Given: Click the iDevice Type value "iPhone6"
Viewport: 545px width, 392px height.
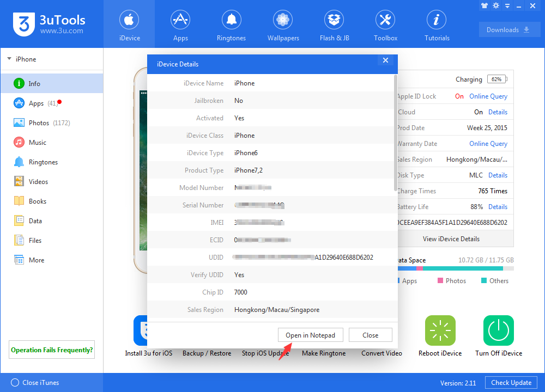Looking at the screenshot, I should [246, 153].
